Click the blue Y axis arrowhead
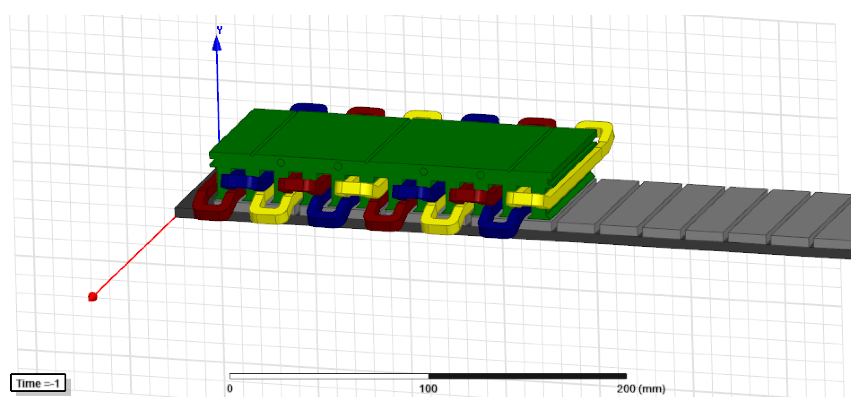The width and height of the screenshot is (868, 416). pyautogui.click(x=217, y=44)
